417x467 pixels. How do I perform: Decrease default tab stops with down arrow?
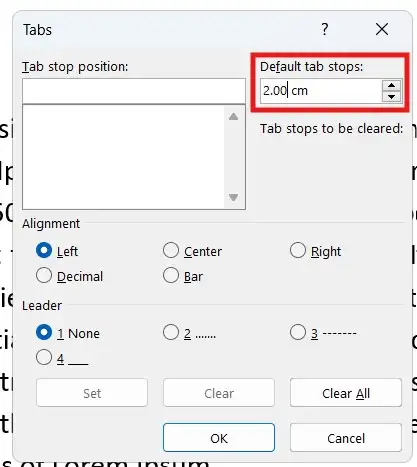tap(392, 96)
